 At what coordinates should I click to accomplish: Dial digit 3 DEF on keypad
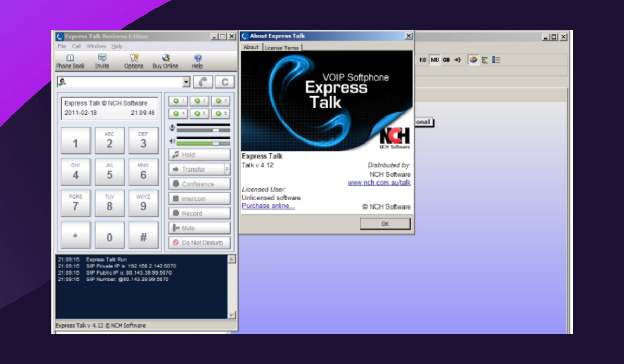pyautogui.click(x=143, y=141)
